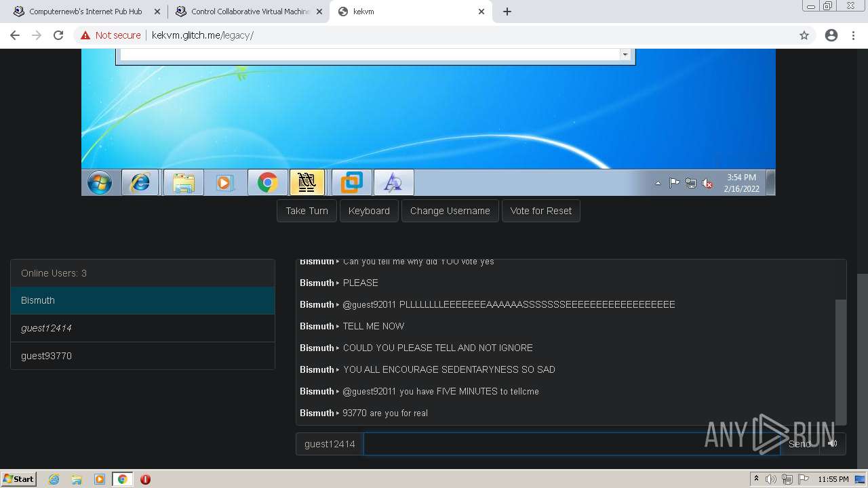Click message "TELL ME NOW"
The width and height of the screenshot is (868, 488).
pyautogui.click(x=374, y=326)
